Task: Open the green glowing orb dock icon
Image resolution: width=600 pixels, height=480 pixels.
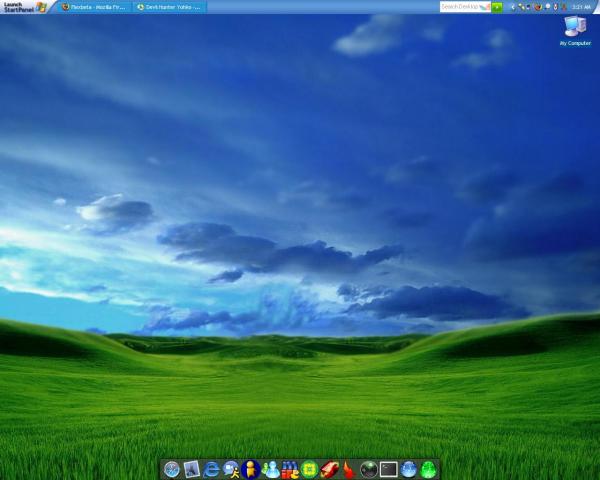Action: [428, 469]
